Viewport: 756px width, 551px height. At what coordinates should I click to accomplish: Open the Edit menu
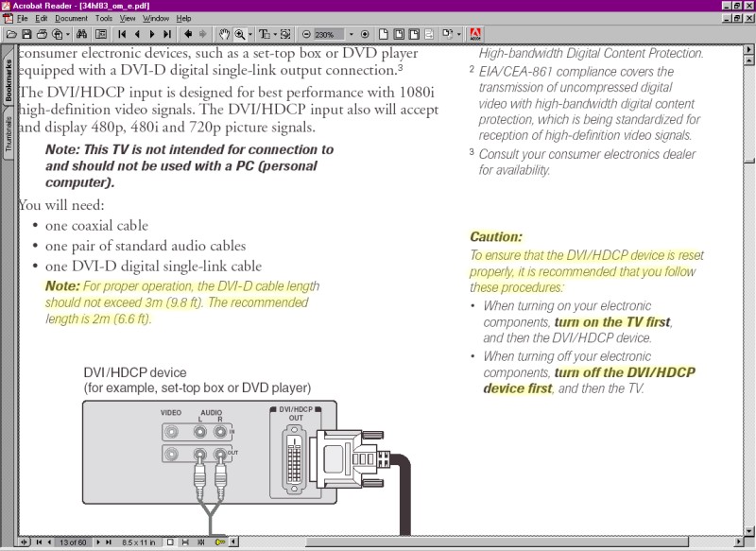tap(41, 18)
